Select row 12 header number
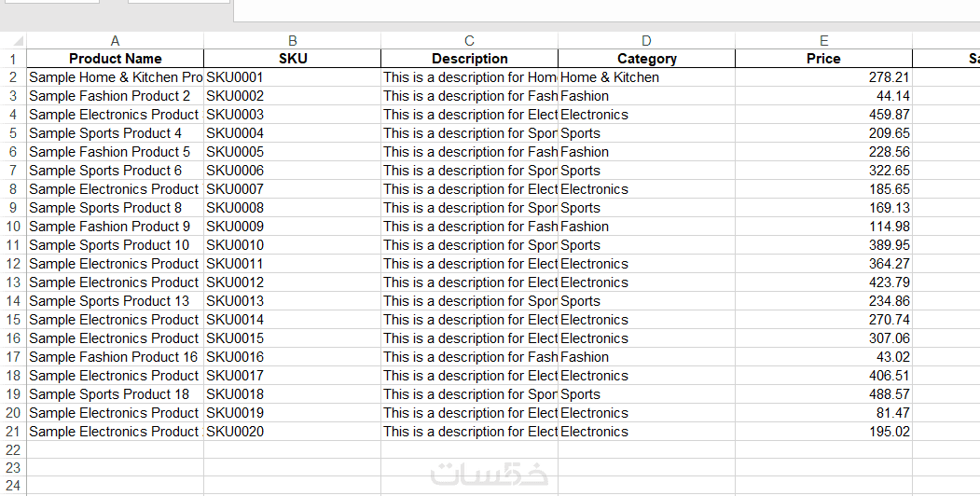Screen dimensions: 980x496 click(x=13, y=264)
